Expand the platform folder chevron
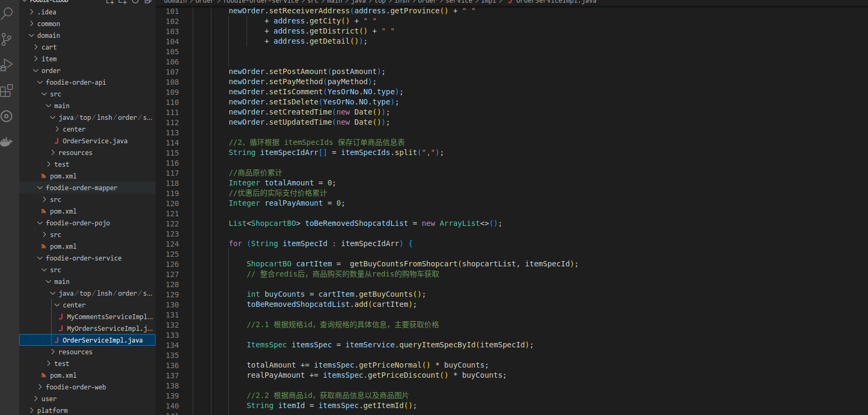The image size is (868, 415). click(31, 410)
